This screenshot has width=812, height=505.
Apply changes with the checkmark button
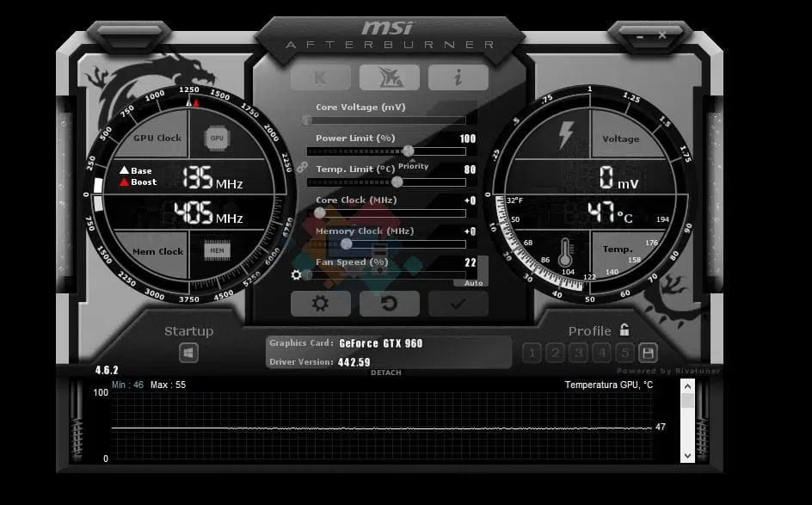click(458, 304)
